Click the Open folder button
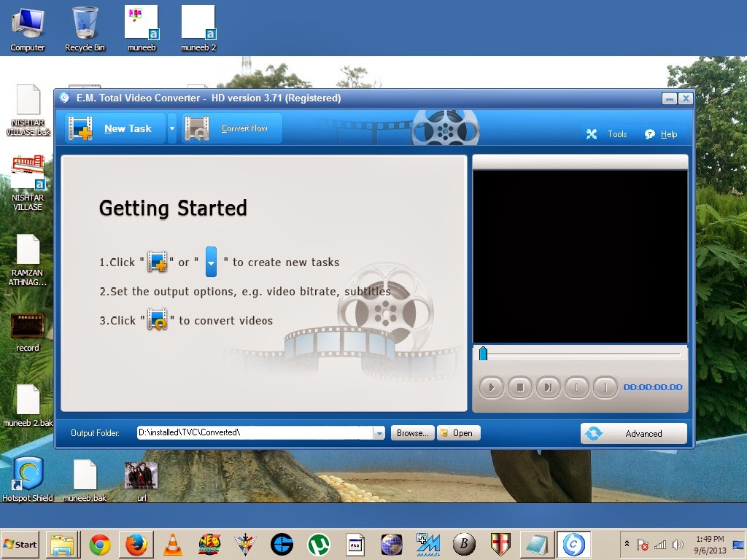The image size is (747, 560). tap(458, 433)
